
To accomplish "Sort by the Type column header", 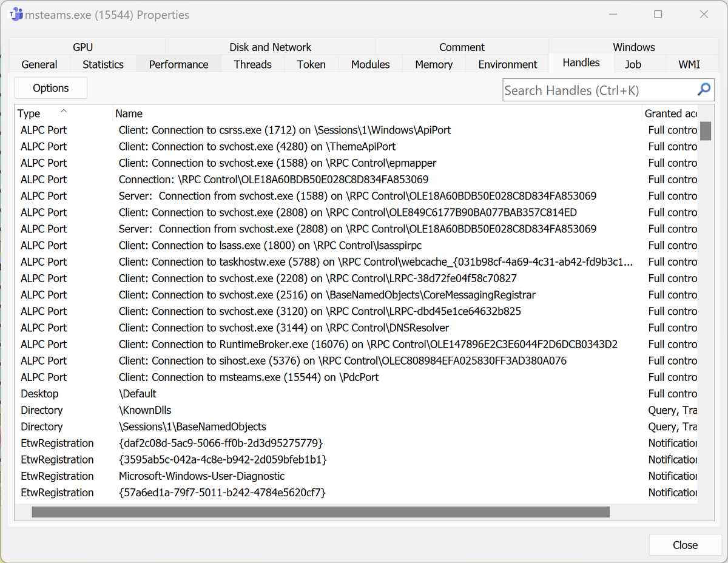I will tap(64, 113).
